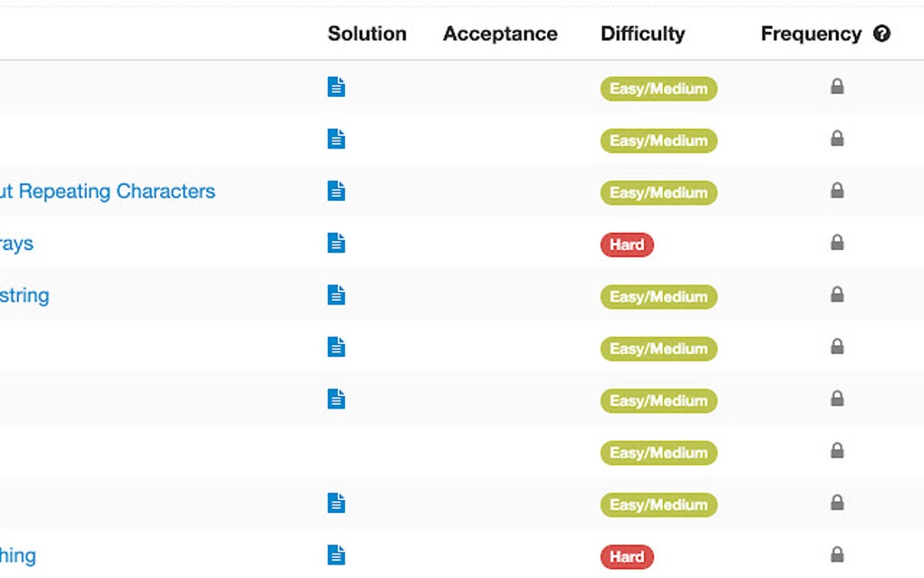Click the Frequency column header
Viewport: 924px width, 578px height.
(811, 34)
